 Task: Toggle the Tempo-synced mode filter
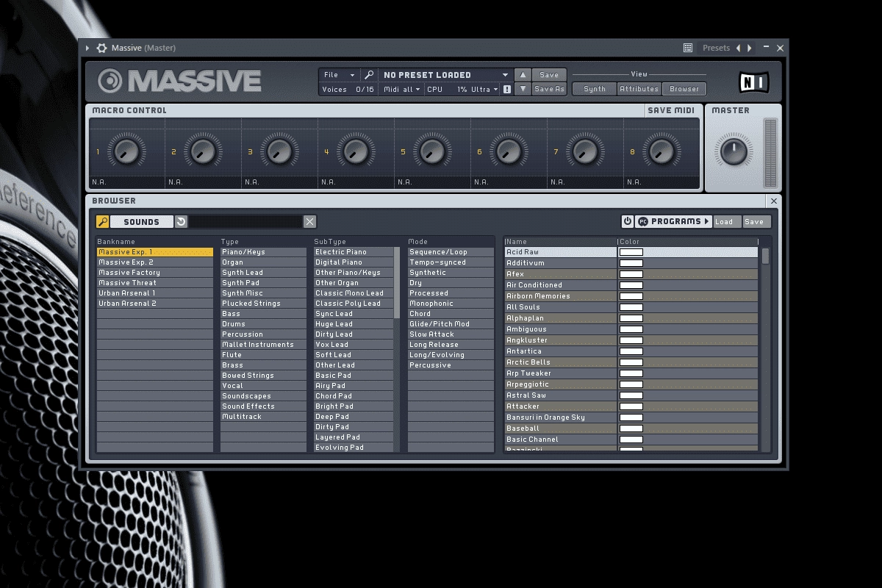click(451, 262)
